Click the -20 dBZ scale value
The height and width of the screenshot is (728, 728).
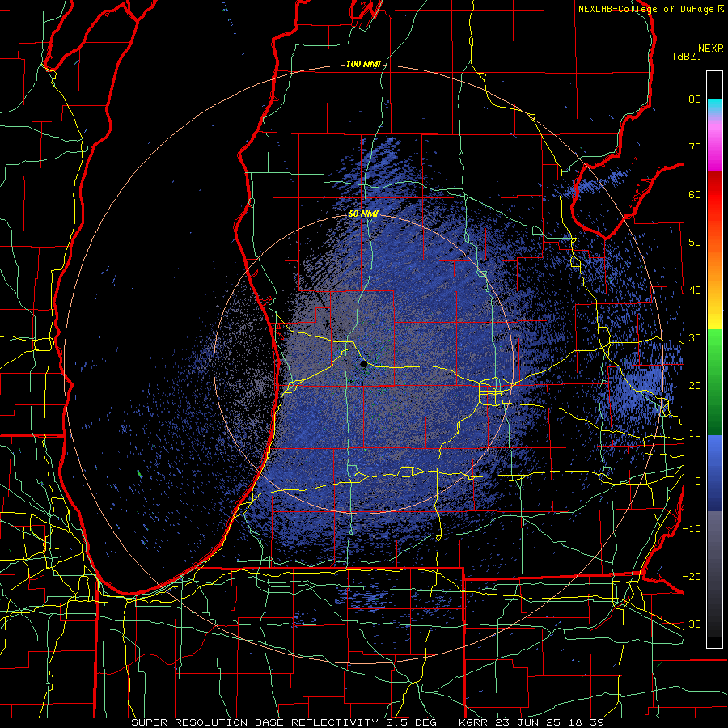[692, 577]
